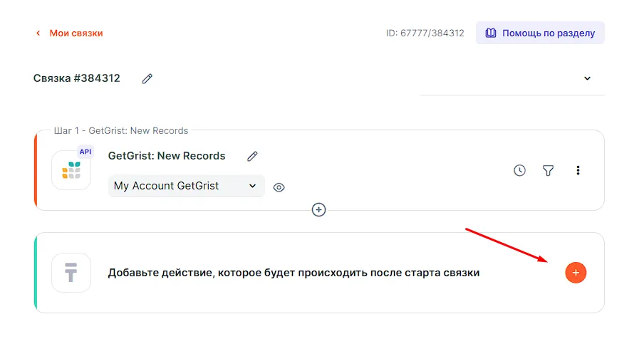Image resolution: width=644 pixels, height=361 pixels.
Task: Go back to Мои связки
Action: pos(69,33)
